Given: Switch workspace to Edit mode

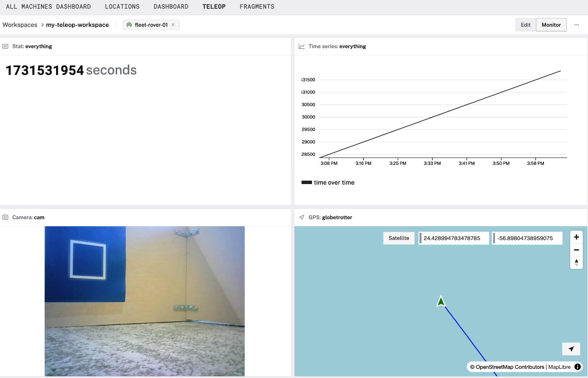Looking at the screenshot, I should pyautogui.click(x=525, y=25).
